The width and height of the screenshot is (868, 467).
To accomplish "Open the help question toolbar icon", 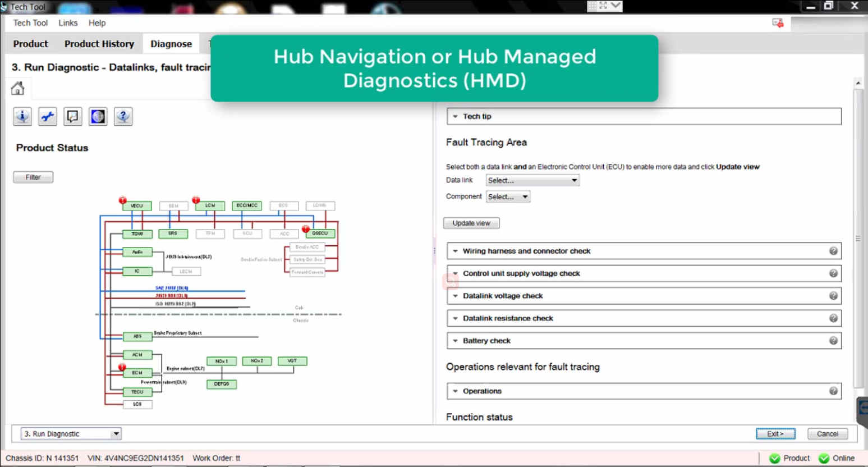I will [x=123, y=117].
